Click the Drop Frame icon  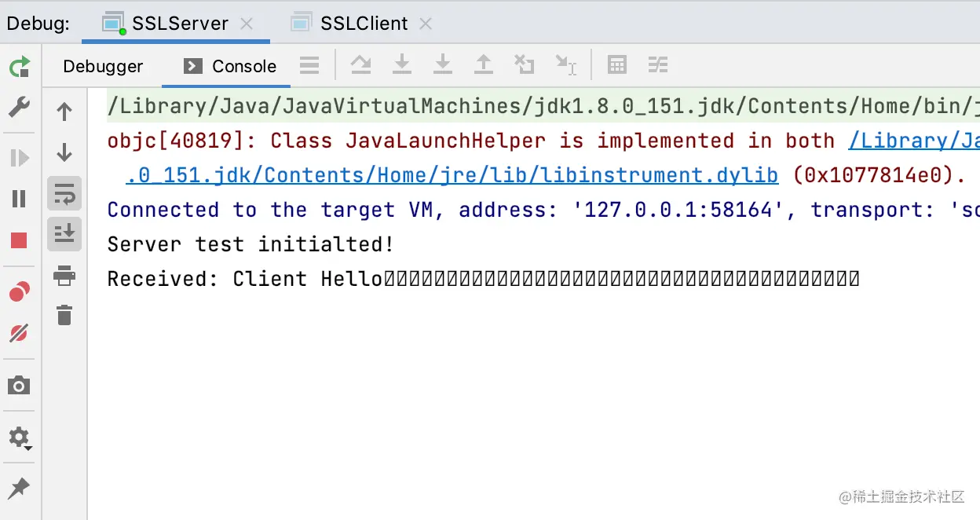(524, 64)
